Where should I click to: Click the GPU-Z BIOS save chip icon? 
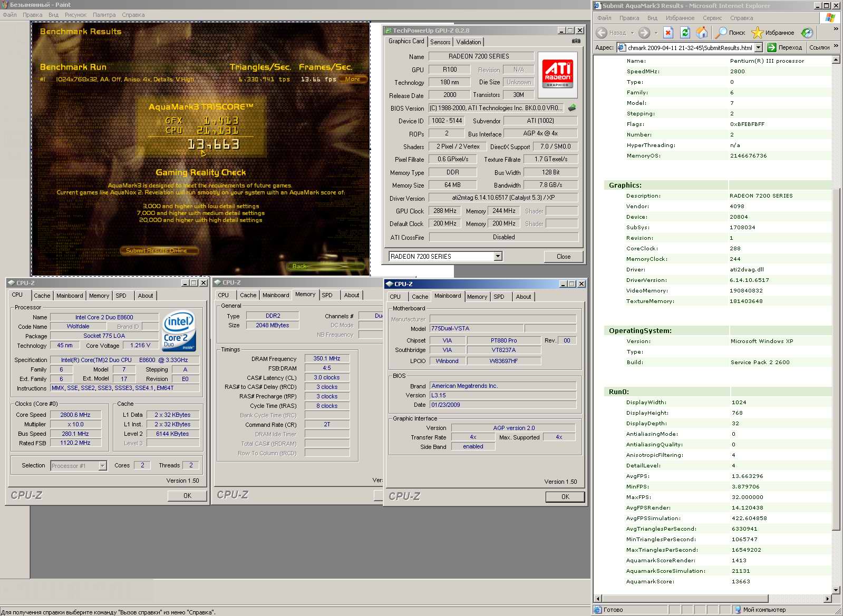pos(572,107)
